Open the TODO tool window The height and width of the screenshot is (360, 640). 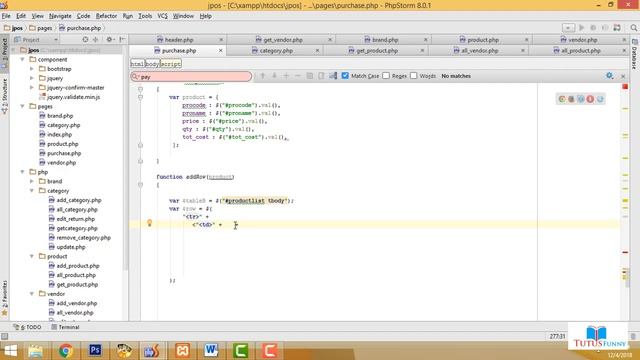[x=27, y=327]
